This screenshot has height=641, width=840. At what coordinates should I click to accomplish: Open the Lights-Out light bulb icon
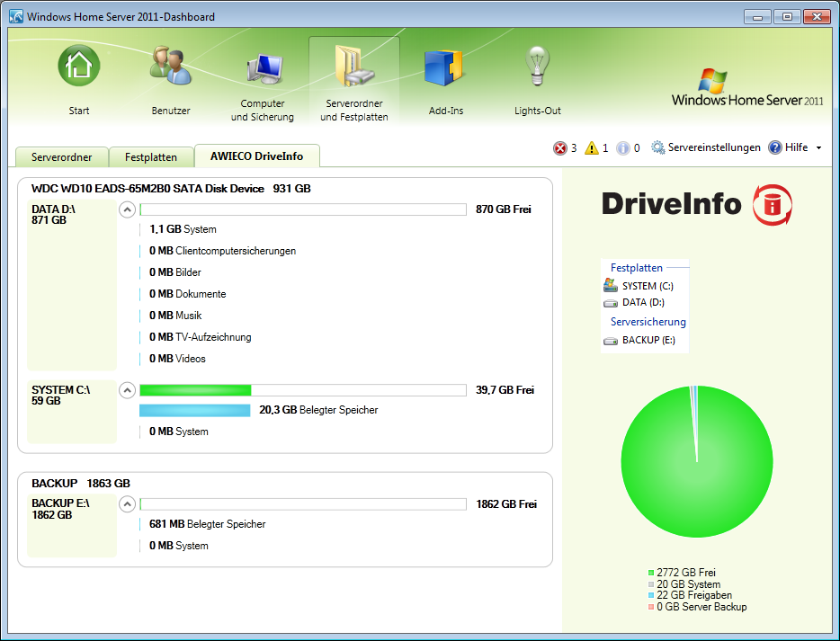pyautogui.click(x=537, y=66)
